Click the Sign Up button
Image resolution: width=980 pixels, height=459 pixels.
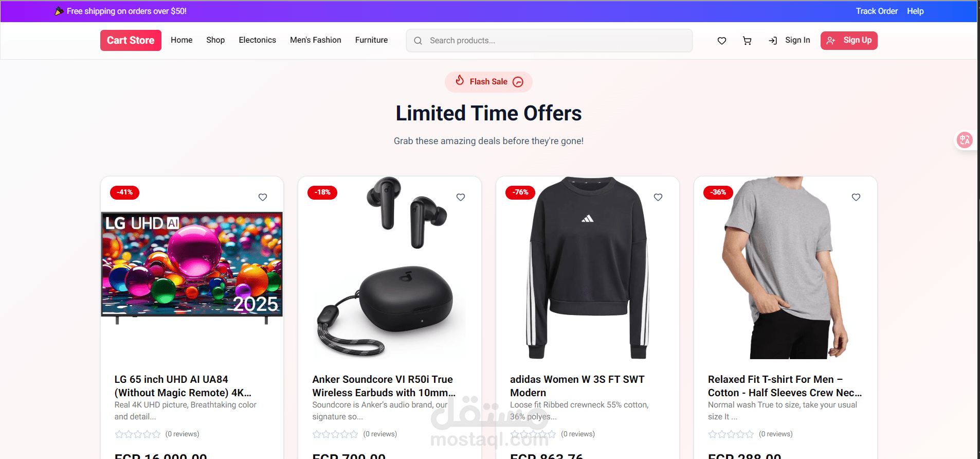pos(849,40)
